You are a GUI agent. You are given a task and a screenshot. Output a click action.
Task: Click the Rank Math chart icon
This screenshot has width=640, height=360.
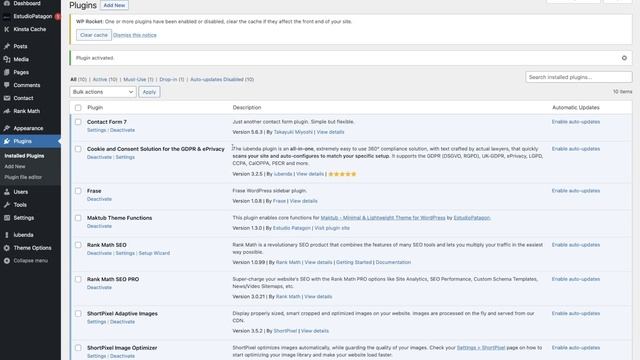click(x=7, y=111)
